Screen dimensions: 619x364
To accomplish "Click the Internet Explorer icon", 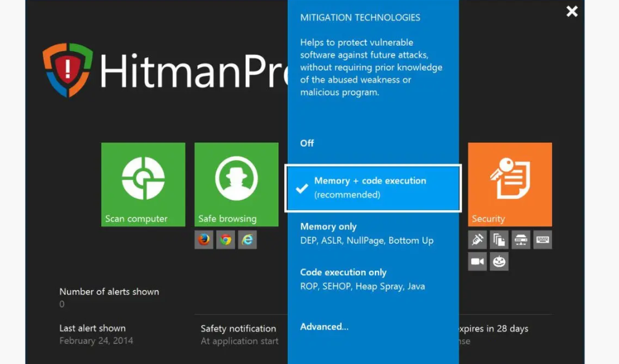I will point(247,240).
